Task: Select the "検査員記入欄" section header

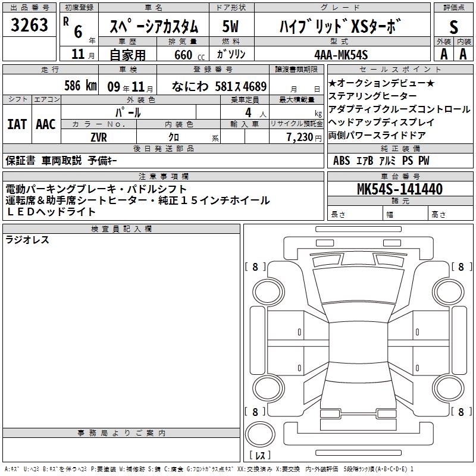Action: (x=121, y=229)
